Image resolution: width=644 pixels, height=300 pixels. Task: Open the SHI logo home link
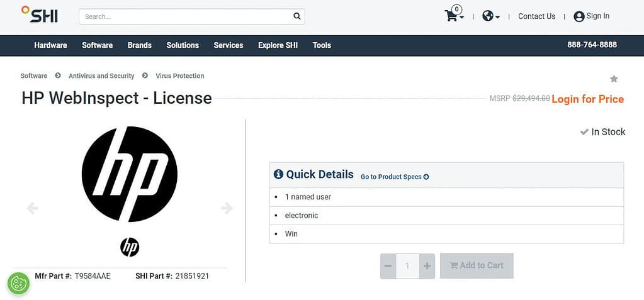40,14
